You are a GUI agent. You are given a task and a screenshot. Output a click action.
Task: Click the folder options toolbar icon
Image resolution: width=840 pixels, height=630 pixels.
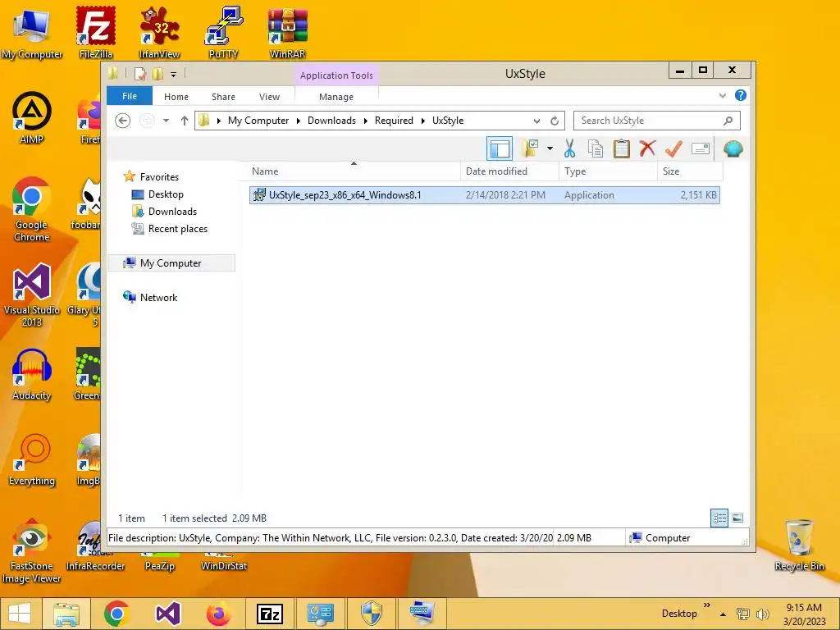coord(529,148)
